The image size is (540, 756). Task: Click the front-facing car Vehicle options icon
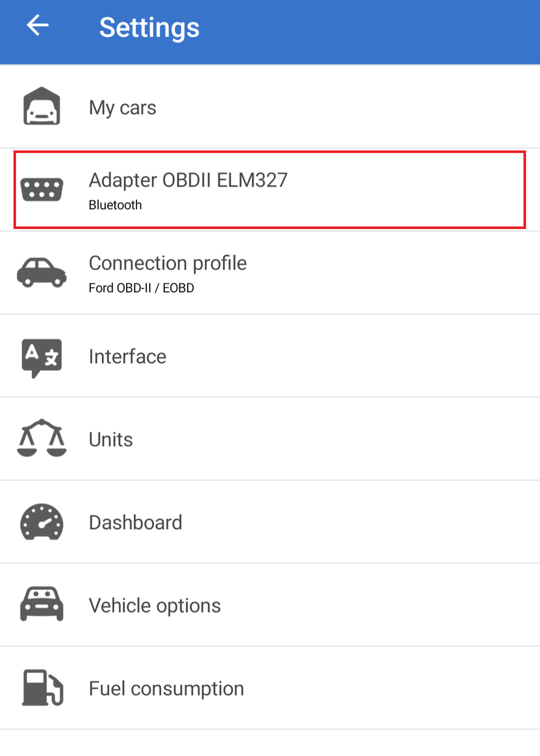tap(42, 604)
